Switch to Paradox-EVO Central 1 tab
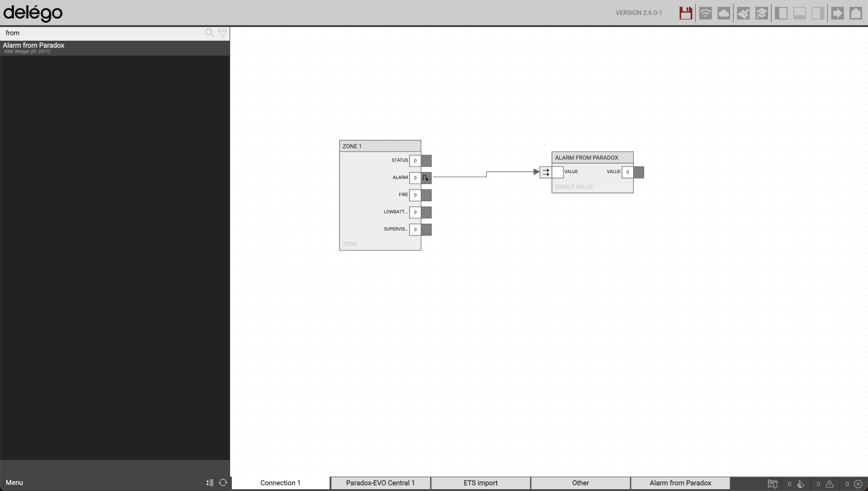The height and width of the screenshot is (491, 868). pyautogui.click(x=380, y=483)
